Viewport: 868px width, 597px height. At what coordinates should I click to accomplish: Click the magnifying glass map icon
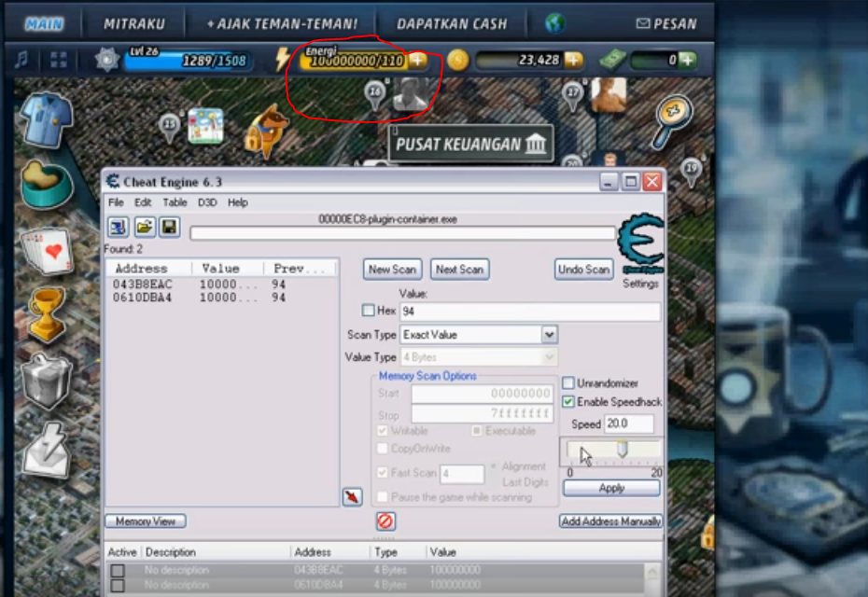[672, 121]
